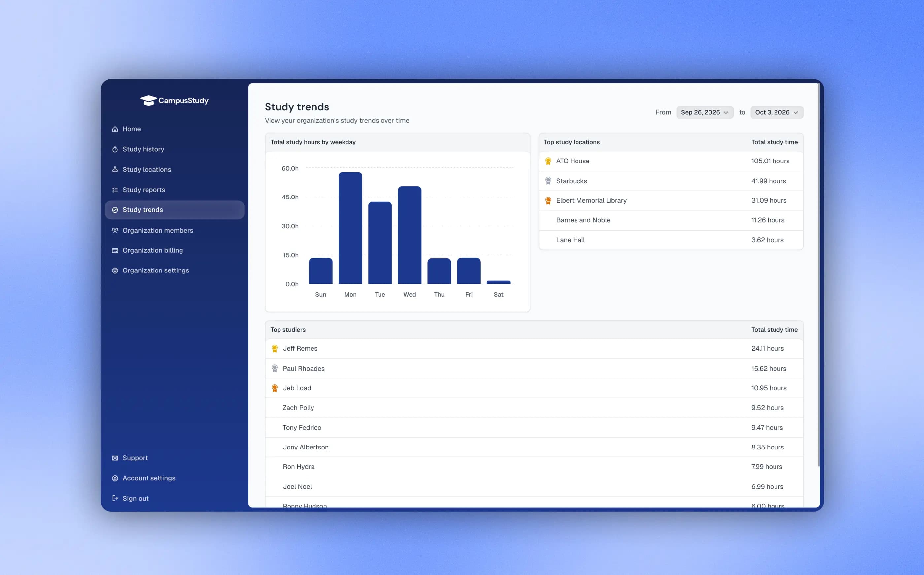Screen dimensions: 924x575
Task: Click the Organization members people icon
Action: [115, 230]
